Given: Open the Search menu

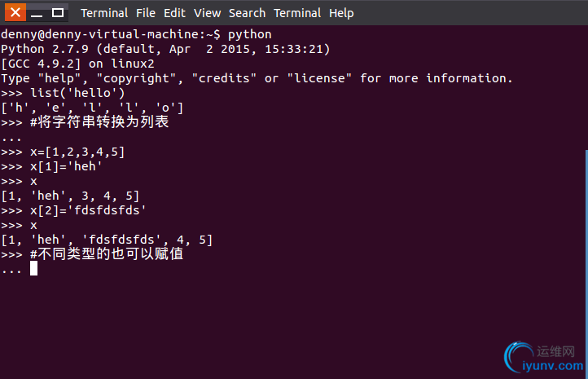Looking at the screenshot, I should coord(247,13).
